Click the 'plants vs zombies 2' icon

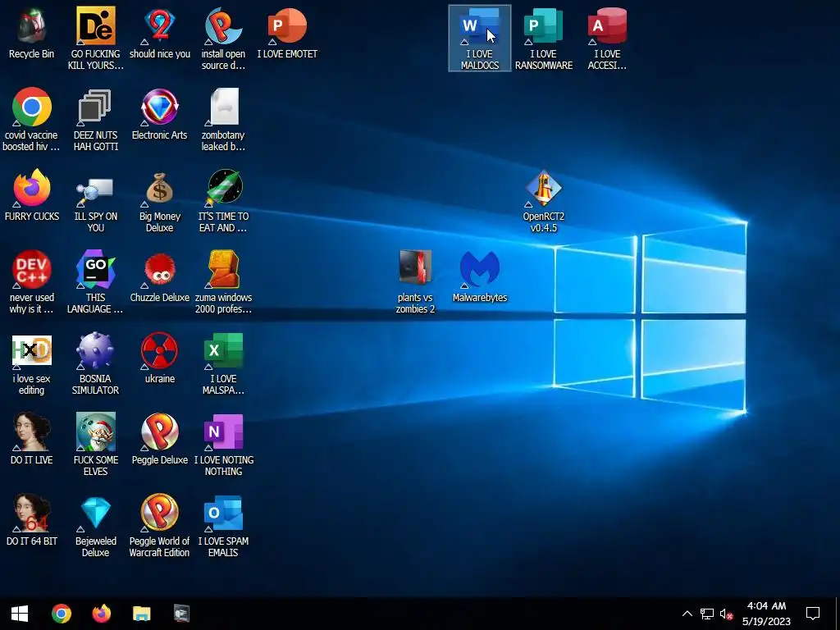[415, 282]
